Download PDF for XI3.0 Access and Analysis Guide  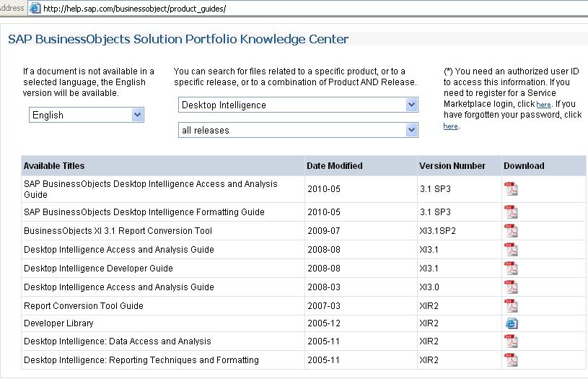click(x=511, y=287)
